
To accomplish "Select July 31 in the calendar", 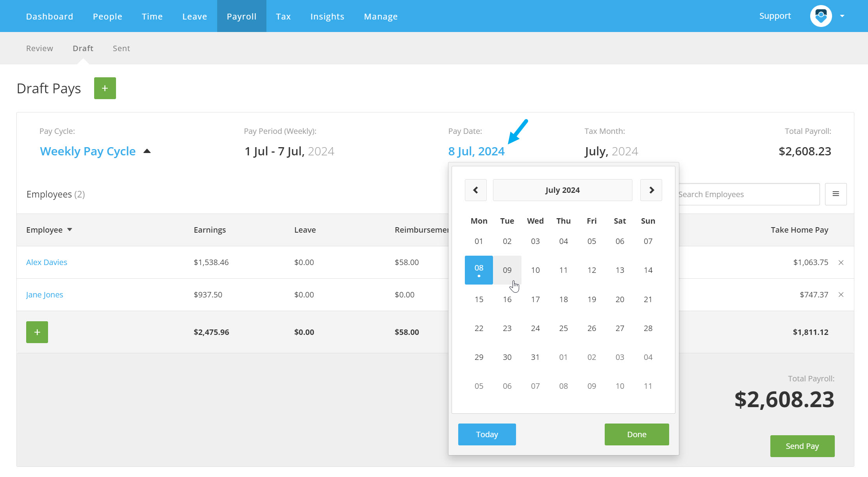I will click(535, 357).
